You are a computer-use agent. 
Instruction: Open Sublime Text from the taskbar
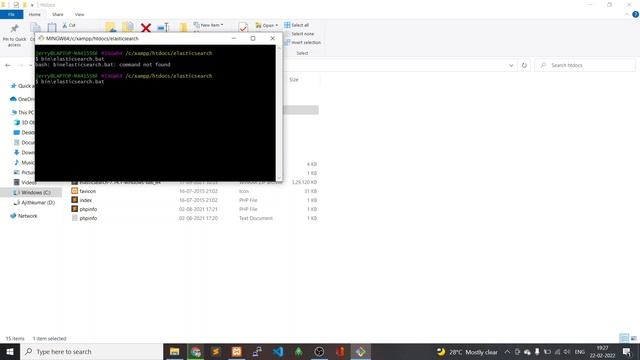216,351
